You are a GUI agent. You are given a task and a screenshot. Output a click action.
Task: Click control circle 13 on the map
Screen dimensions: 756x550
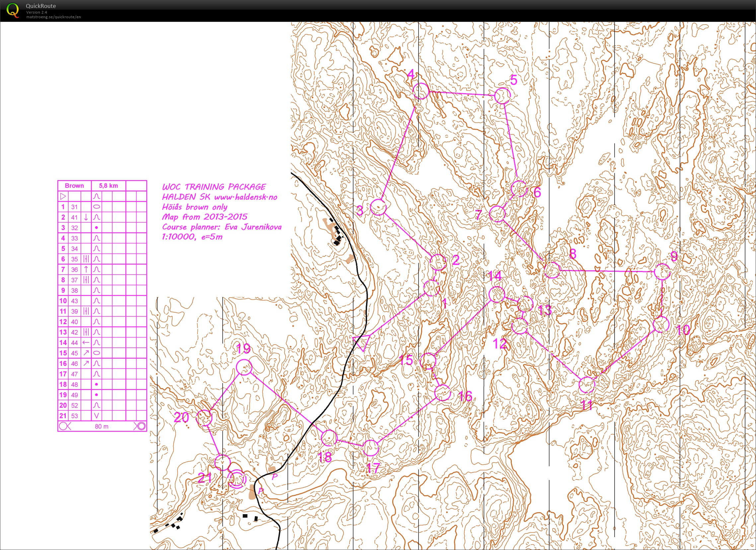pyautogui.click(x=526, y=304)
